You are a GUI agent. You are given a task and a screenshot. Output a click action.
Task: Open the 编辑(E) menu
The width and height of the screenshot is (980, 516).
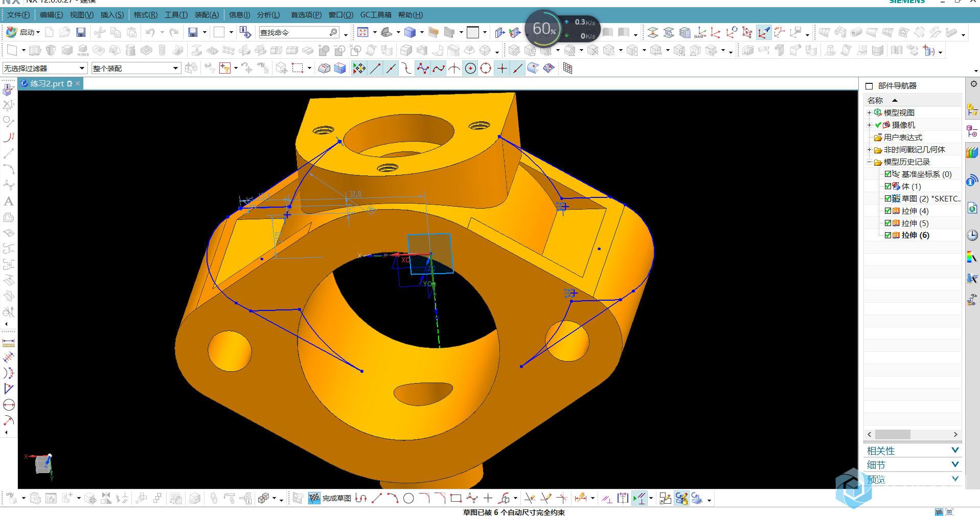click(52, 15)
